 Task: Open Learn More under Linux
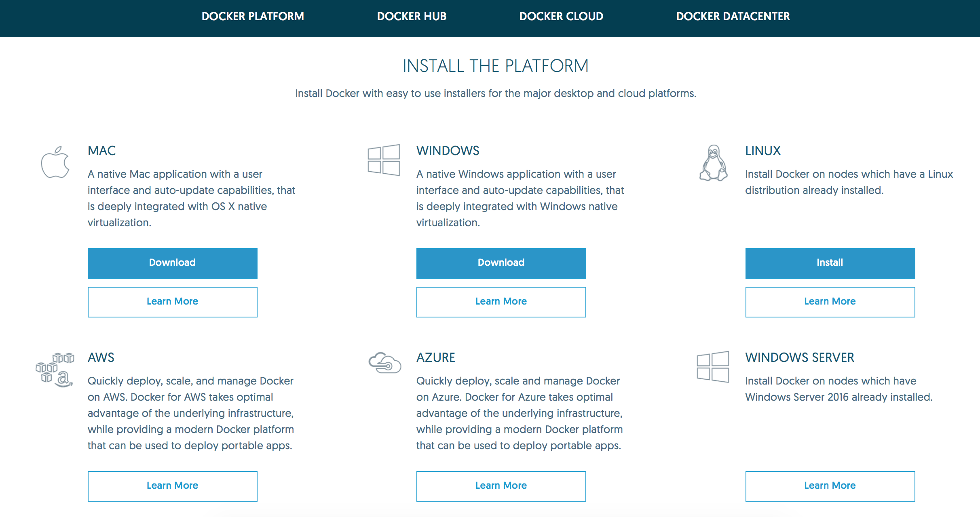click(x=830, y=302)
